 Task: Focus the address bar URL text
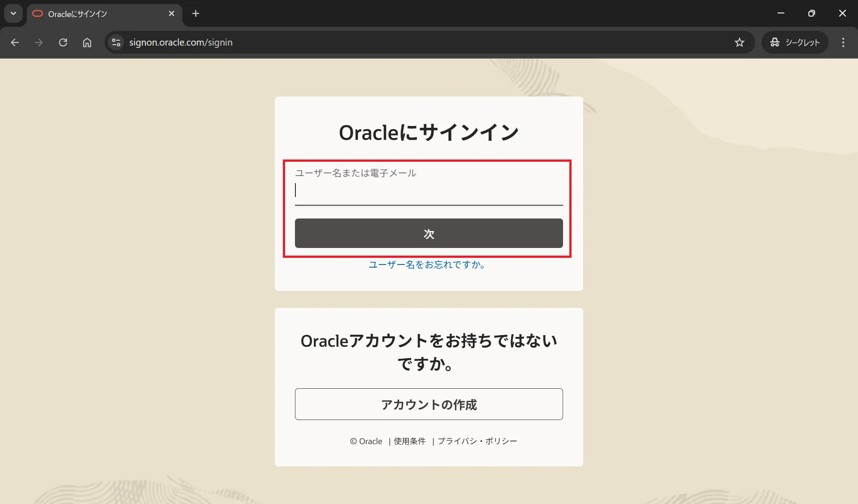coord(181,42)
